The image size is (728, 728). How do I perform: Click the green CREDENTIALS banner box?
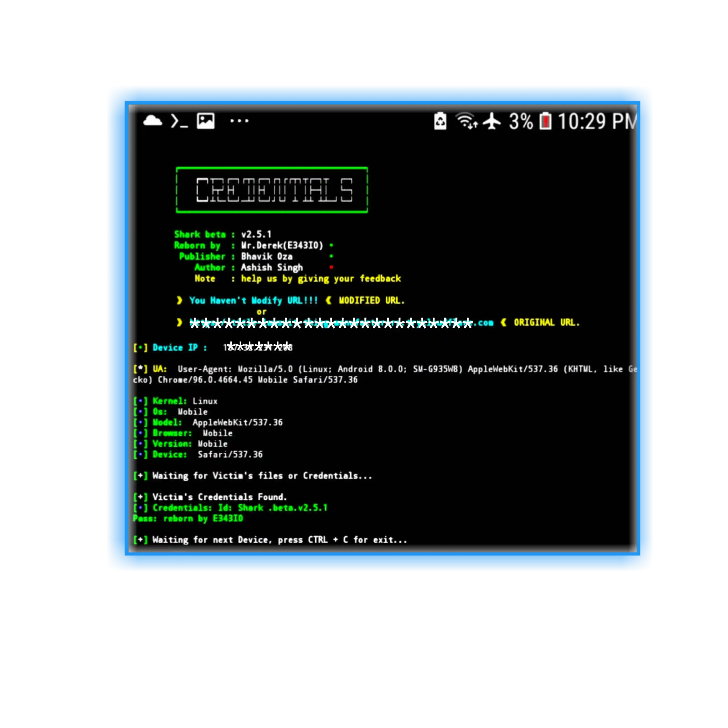pos(272,190)
